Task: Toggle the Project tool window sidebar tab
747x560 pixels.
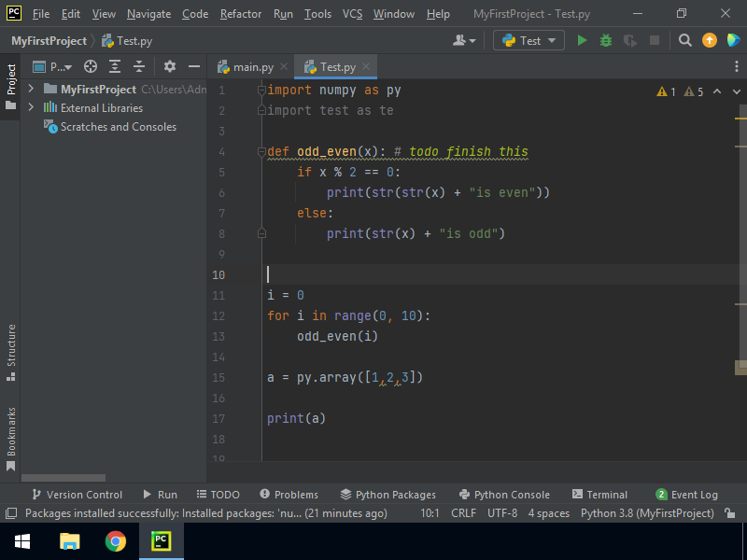Action: click(10, 87)
